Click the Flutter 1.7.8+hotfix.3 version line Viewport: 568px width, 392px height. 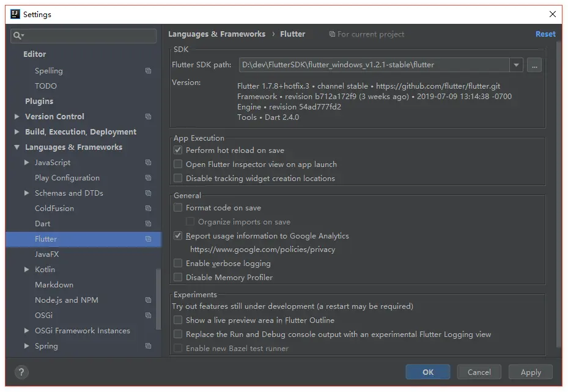[369, 86]
